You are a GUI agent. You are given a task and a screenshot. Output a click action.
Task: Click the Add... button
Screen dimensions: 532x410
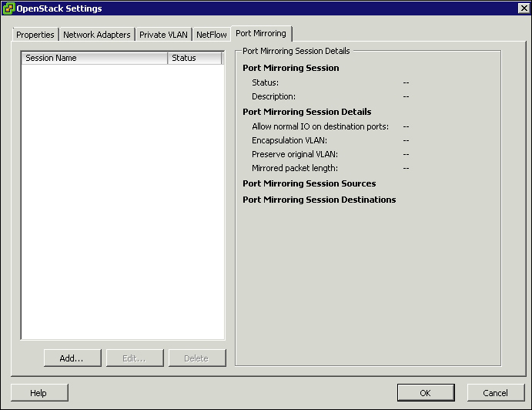click(x=72, y=358)
